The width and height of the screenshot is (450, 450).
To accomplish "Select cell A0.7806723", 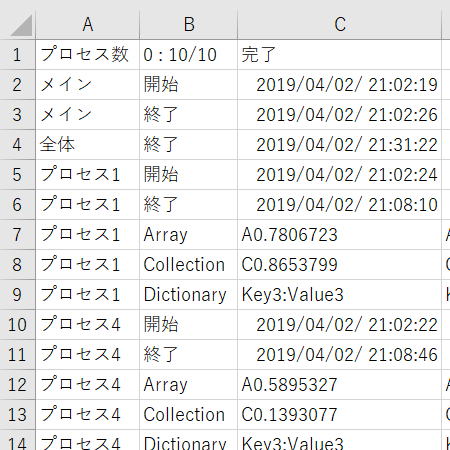I will (x=340, y=235).
